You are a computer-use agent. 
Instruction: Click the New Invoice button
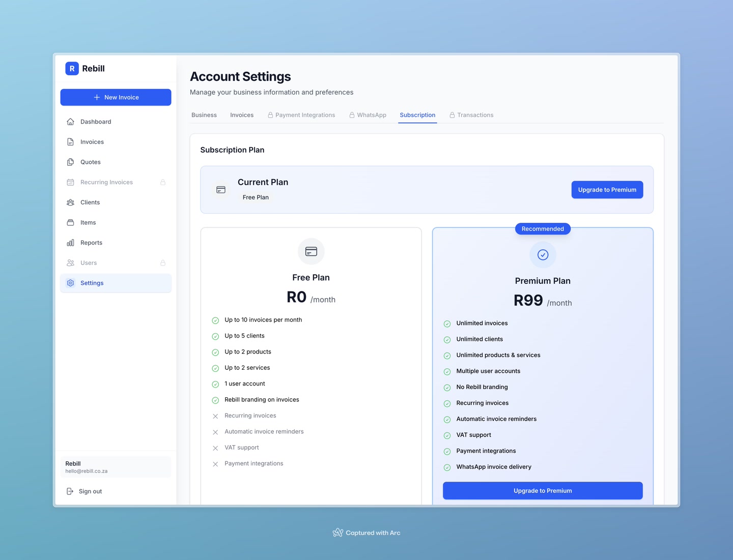(x=116, y=97)
